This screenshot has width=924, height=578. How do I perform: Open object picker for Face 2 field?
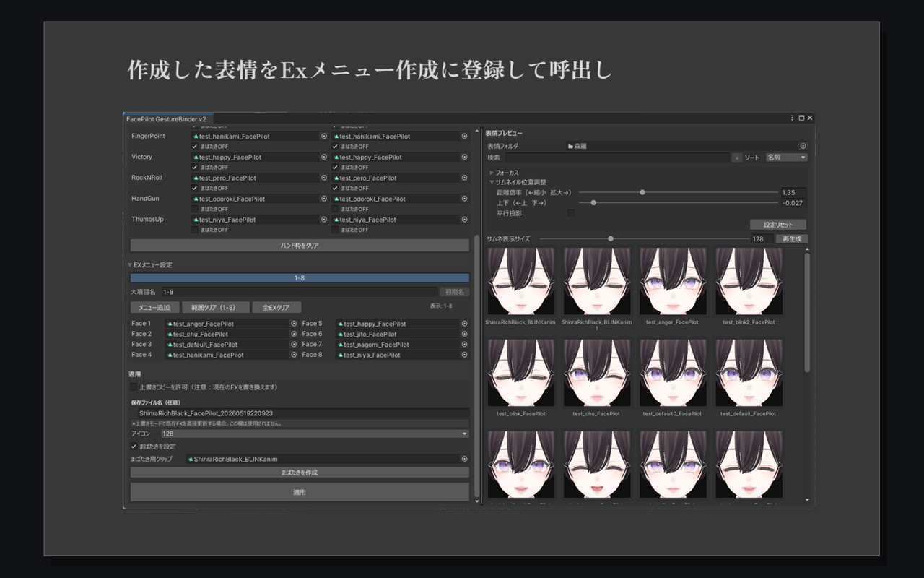click(294, 334)
